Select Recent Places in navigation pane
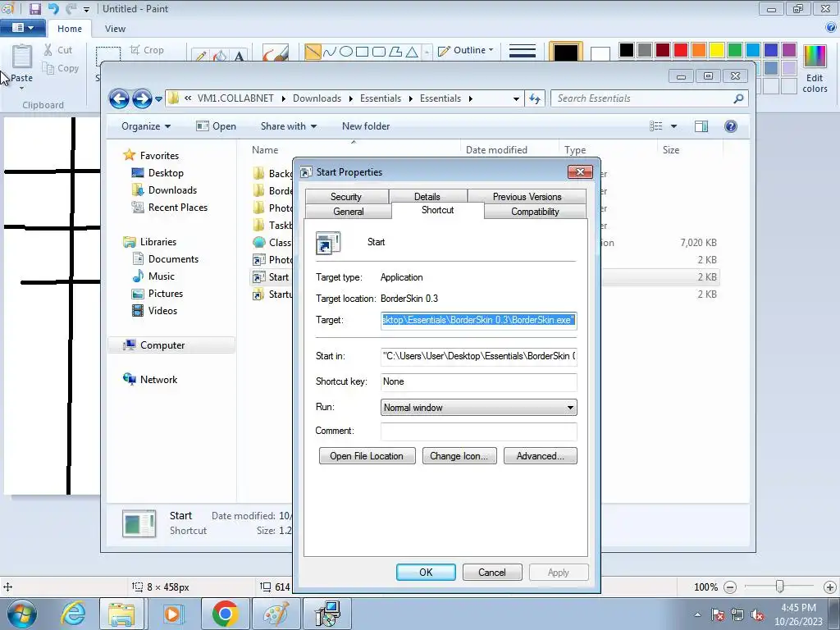 coord(177,208)
